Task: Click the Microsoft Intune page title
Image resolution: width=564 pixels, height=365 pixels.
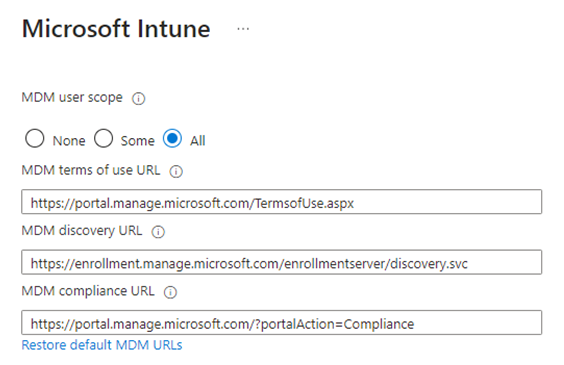Action: pos(116,29)
